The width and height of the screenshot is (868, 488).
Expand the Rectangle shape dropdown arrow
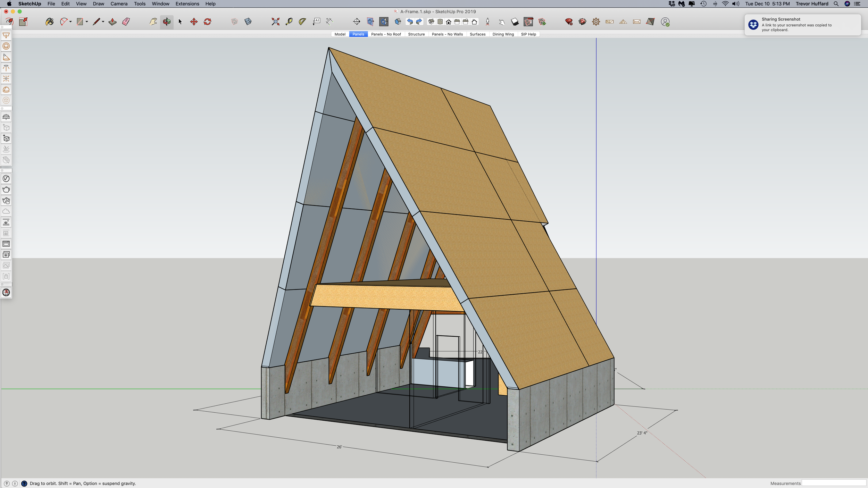pyautogui.click(x=87, y=22)
